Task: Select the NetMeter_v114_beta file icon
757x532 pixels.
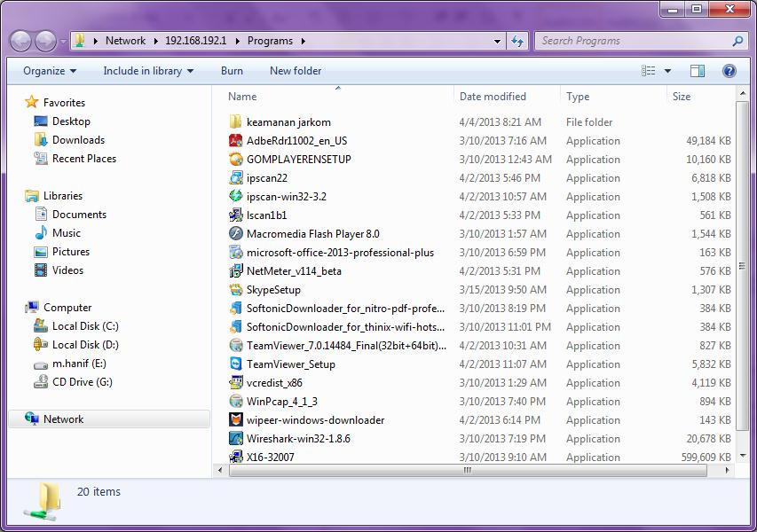Action: click(235, 271)
